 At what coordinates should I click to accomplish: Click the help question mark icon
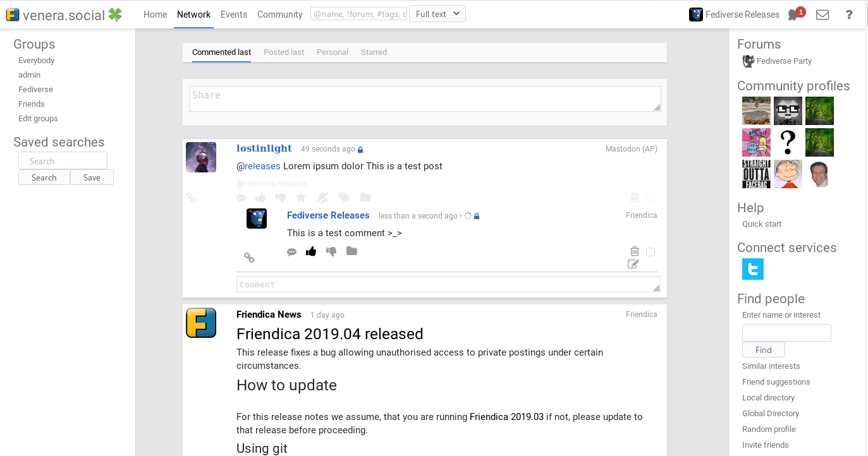click(x=849, y=15)
